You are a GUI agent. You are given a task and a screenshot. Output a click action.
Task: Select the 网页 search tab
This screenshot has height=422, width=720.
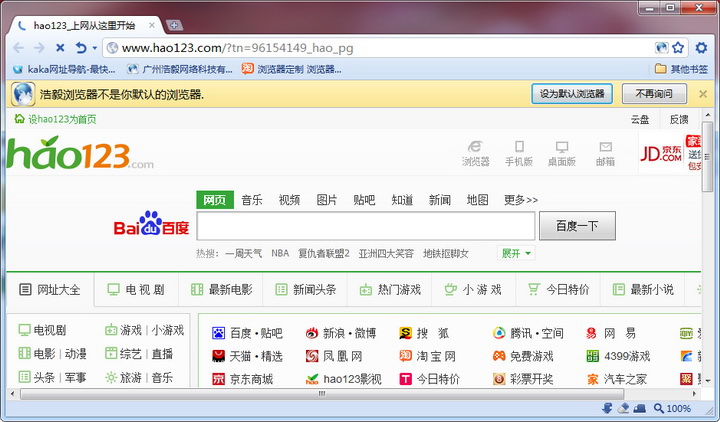click(x=215, y=200)
